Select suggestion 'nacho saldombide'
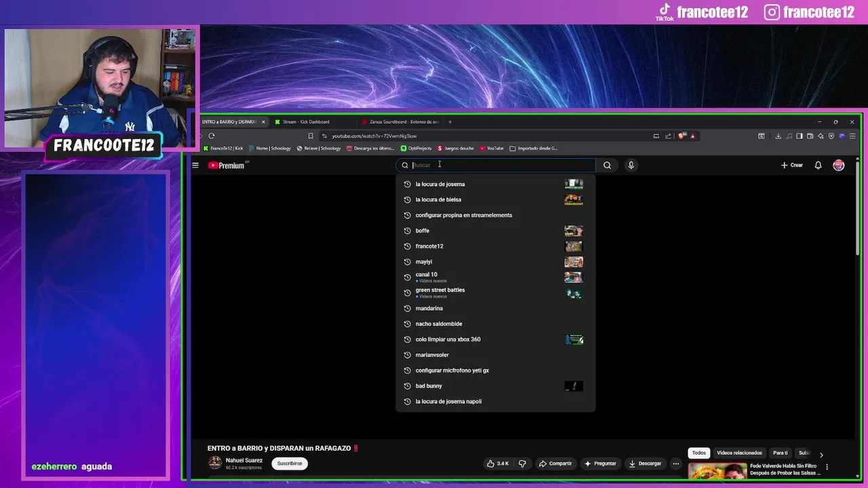 point(496,324)
